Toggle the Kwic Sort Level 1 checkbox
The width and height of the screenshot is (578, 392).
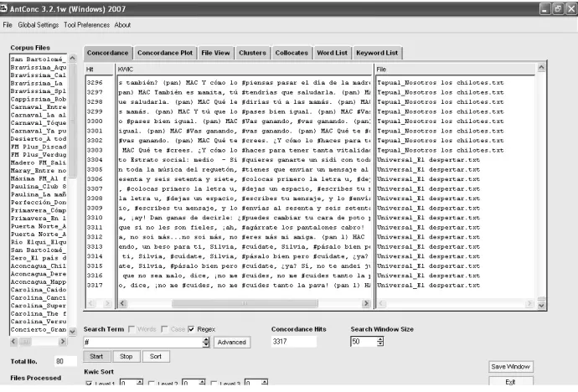pyautogui.click(x=89, y=384)
